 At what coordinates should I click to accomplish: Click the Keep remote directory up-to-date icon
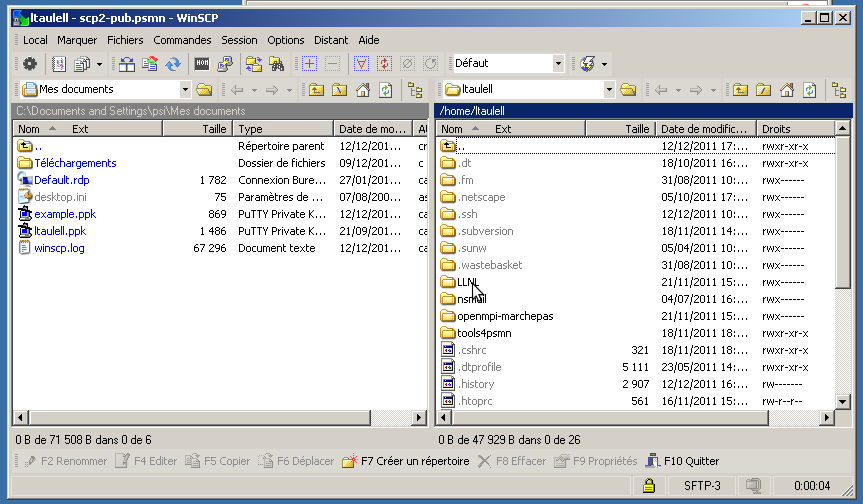pos(173,64)
